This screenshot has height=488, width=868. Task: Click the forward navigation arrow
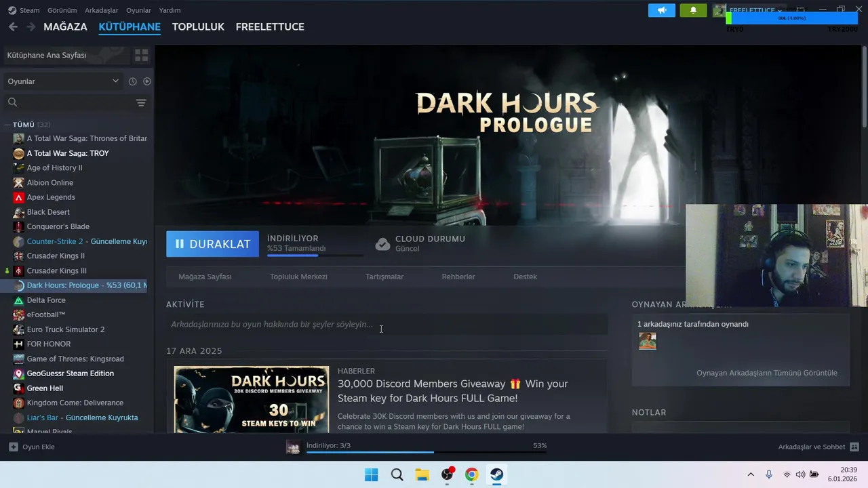click(x=31, y=26)
